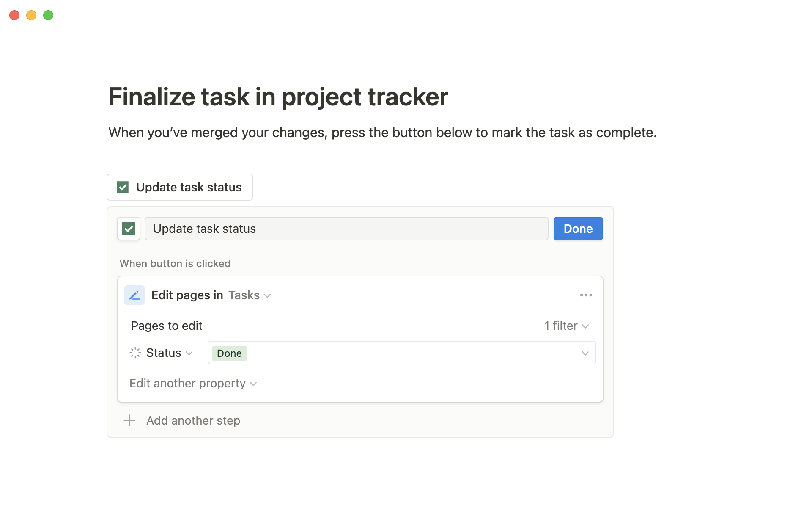Open the When button is clicked menu
812x508 pixels.
pos(176,263)
